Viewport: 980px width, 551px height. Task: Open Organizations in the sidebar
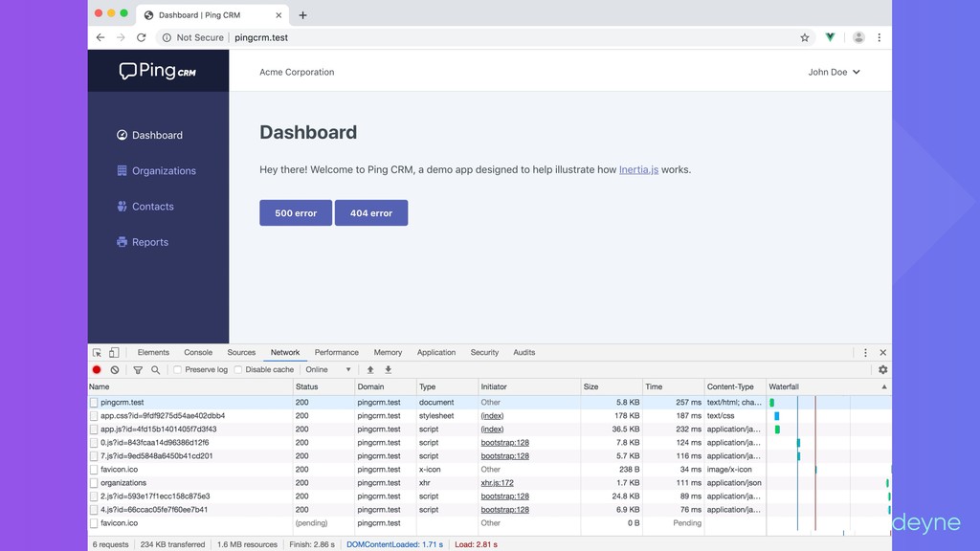pos(164,171)
